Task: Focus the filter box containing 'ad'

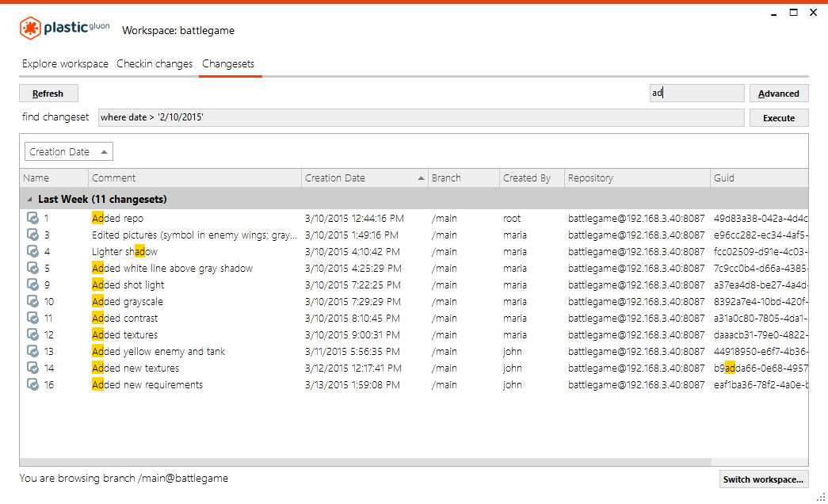Action: (x=696, y=93)
